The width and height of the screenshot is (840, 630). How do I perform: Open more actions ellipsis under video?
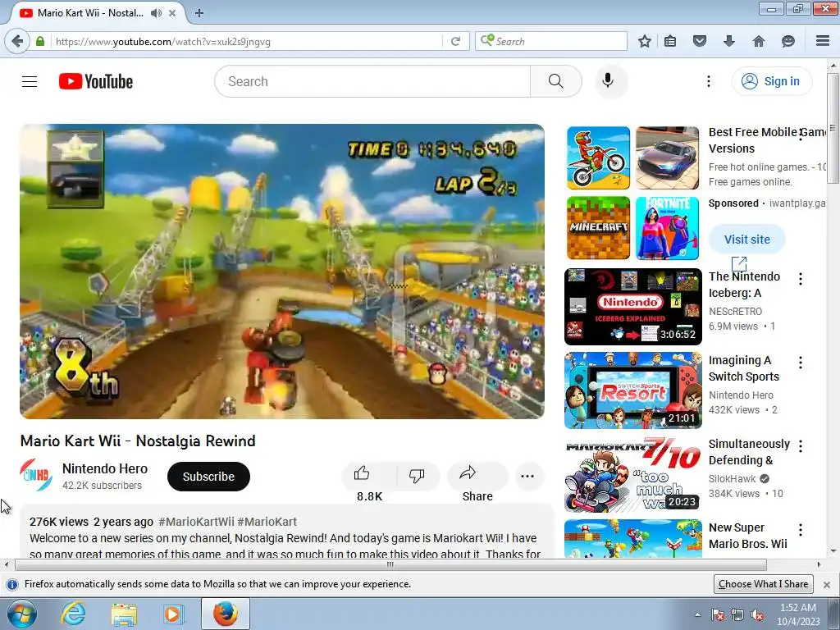(x=527, y=477)
